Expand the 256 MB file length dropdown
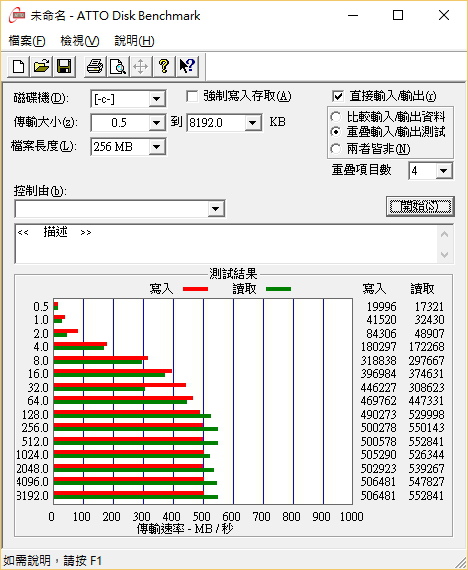Screen dimensions: 468x570 pos(157,147)
